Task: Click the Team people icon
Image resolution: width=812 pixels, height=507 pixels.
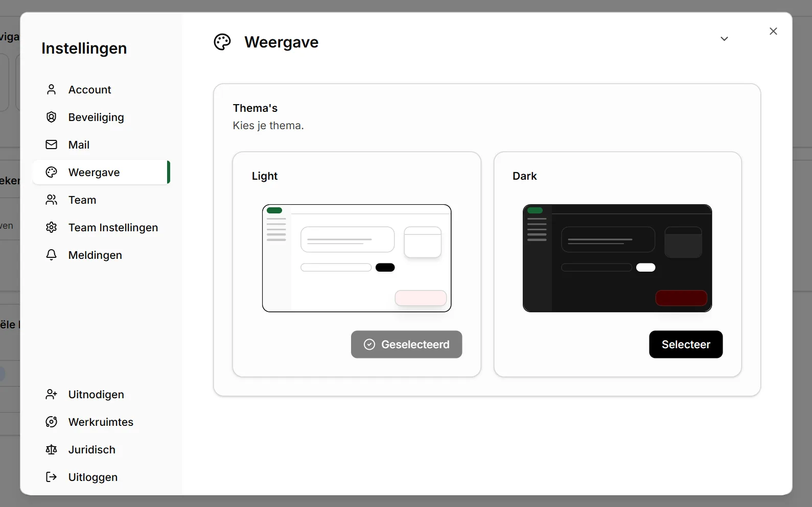Action: 51,200
